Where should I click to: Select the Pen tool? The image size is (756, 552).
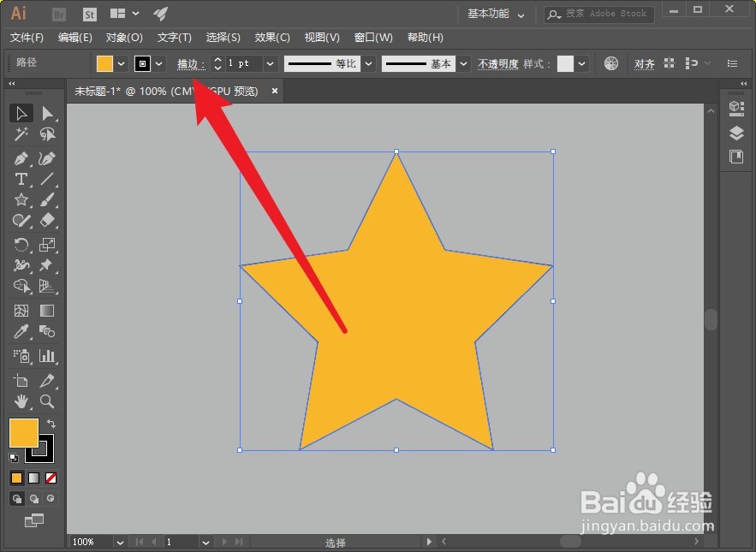coord(21,158)
